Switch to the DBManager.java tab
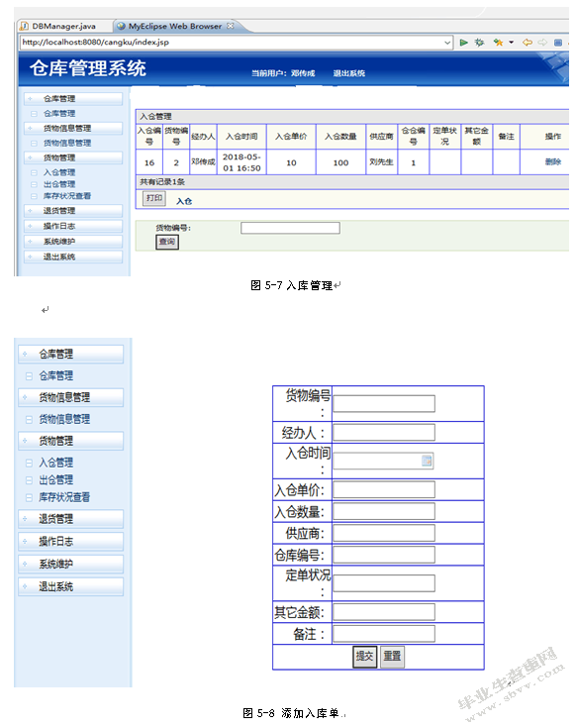The image size is (576, 728). (x=63, y=26)
